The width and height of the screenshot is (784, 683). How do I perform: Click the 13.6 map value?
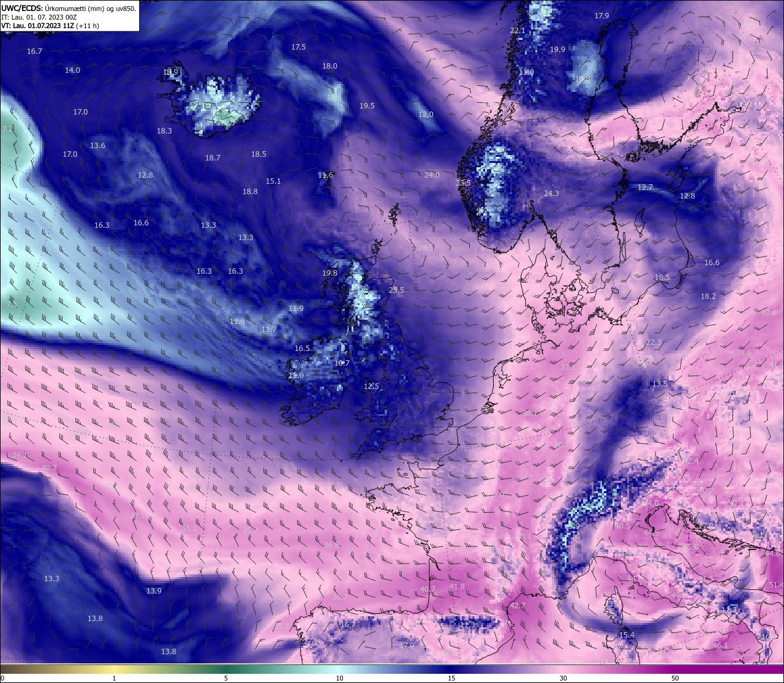click(x=97, y=146)
